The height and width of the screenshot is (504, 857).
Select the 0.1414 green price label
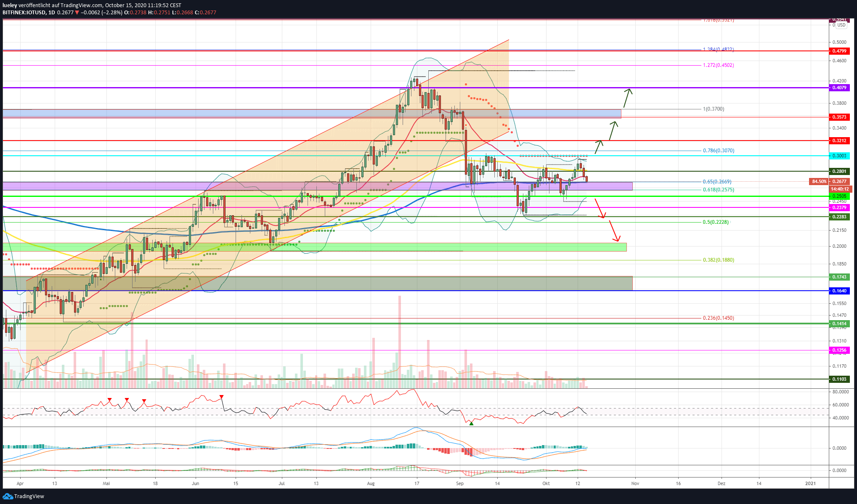pos(839,324)
